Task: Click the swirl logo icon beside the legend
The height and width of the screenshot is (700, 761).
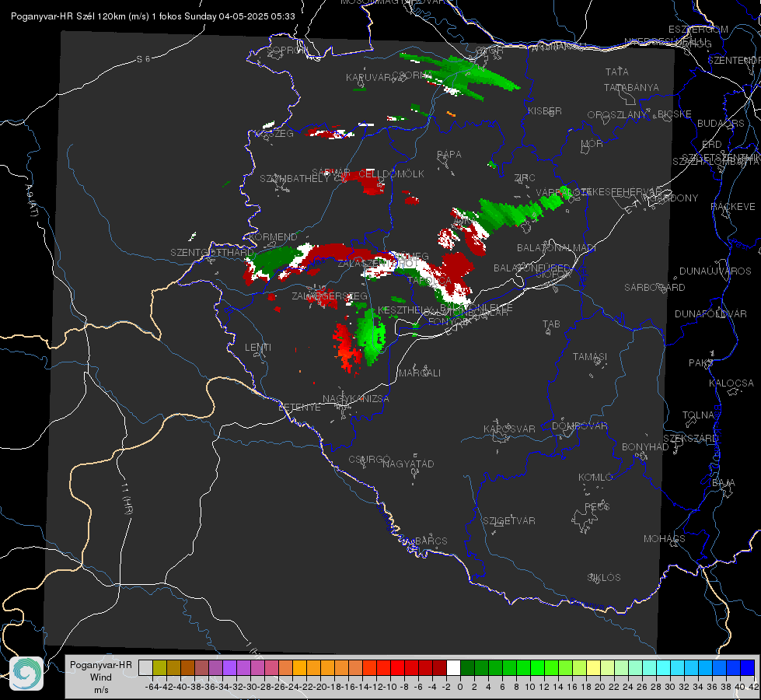Action: click(26, 674)
